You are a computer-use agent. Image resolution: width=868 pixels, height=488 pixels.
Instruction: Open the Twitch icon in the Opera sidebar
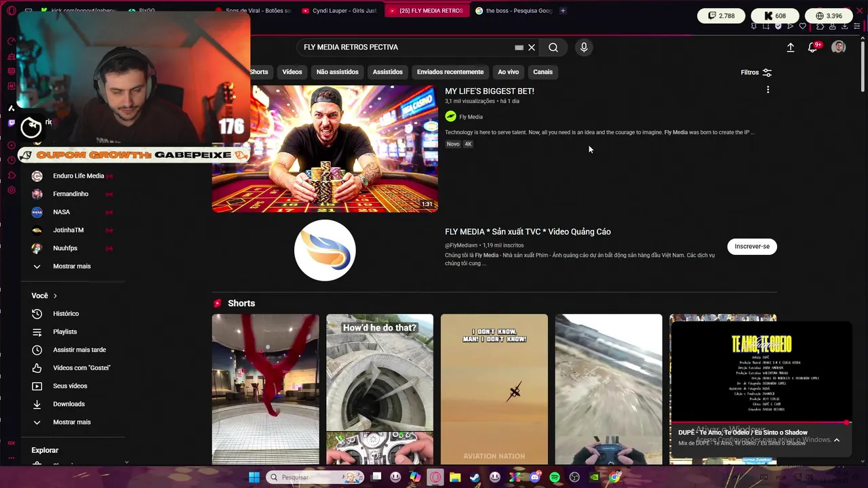12,123
